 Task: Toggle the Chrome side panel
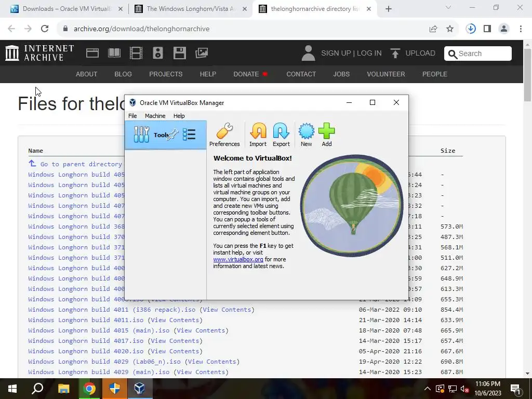click(x=487, y=29)
